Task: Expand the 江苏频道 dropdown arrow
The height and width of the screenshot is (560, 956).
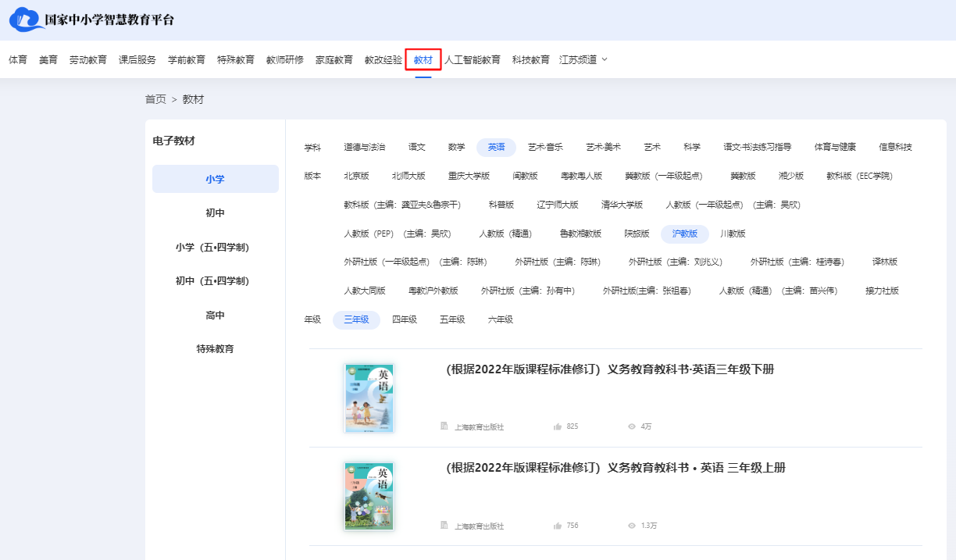Action: tap(604, 59)
